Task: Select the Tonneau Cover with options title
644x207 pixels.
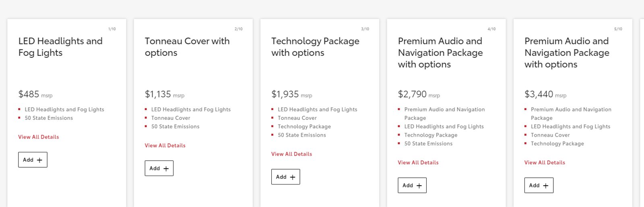Action: (x=187, y=47)
